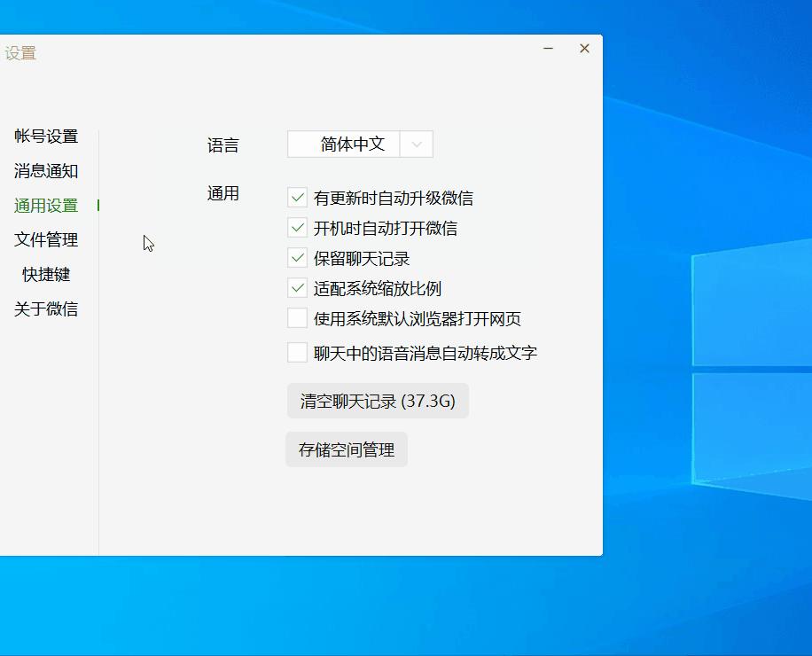Minimize the WeChat settings window
The height and width of the screenshot is (656, 812).
pyautogui.click(x=548, y=51)
